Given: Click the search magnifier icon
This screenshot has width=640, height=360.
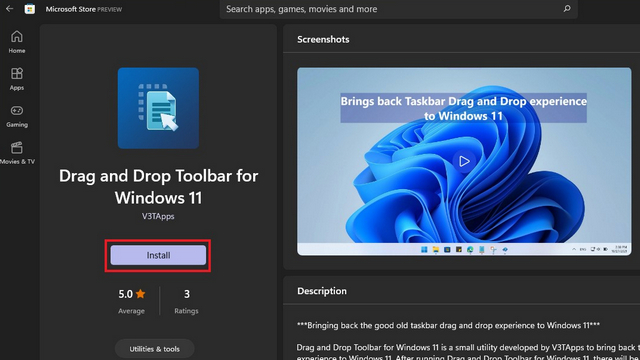Looking at the screenshot, I should click(x=567, y=9).
